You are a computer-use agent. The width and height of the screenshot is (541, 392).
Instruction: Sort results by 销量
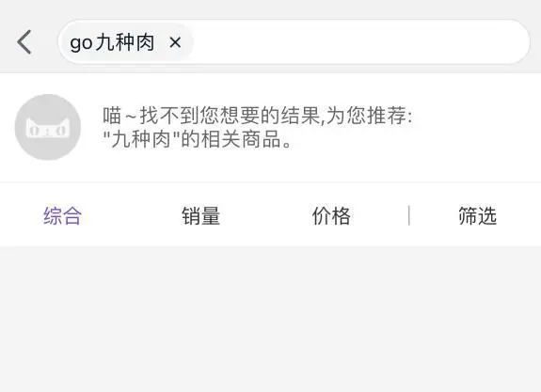click(x=200, y=216)
